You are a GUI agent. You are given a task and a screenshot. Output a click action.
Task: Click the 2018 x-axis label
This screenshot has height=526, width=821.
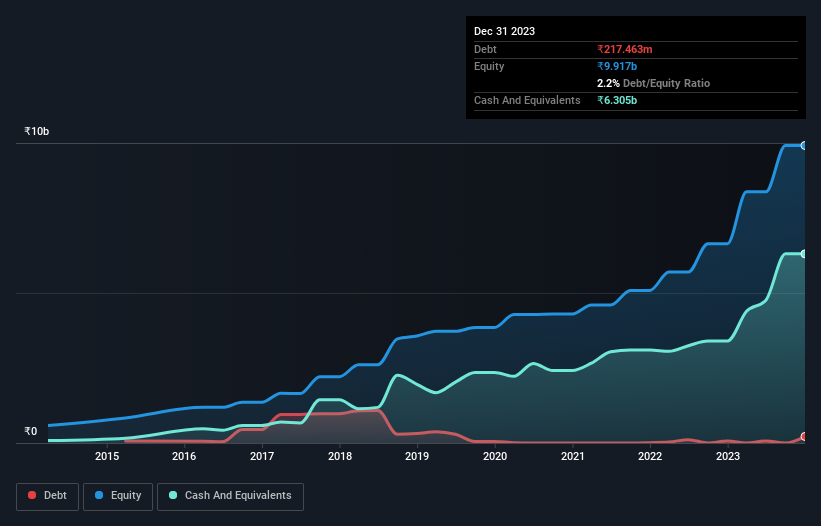pos(340,456)
